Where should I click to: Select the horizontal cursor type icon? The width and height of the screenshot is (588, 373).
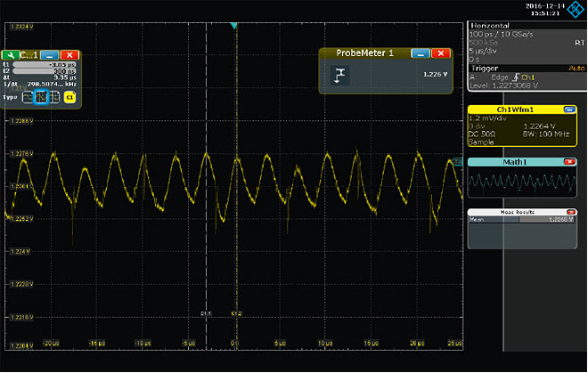[x=28, y=96]
